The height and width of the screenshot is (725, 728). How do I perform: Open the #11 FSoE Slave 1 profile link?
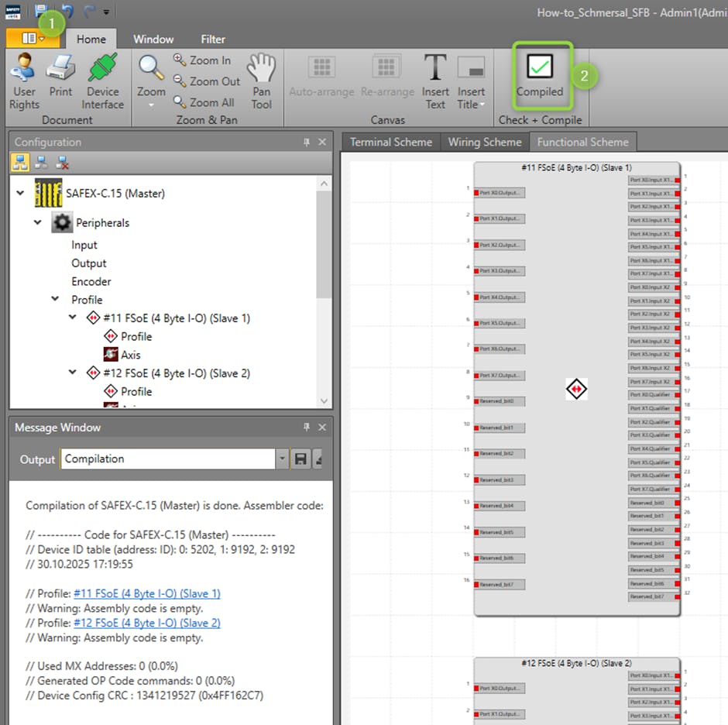pos(146,593)
